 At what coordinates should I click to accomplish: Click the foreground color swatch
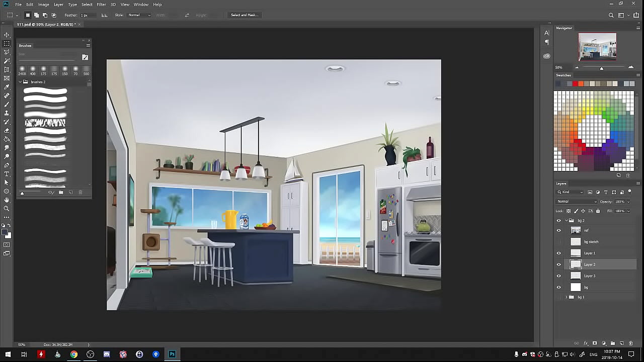(x=5, y=232)
